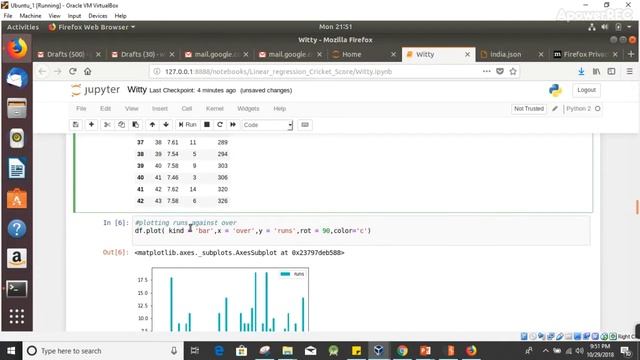This screenshot has width=640, height=360.
Task: Open Ubuntu system status menu arrow
Action: point(629,27)
